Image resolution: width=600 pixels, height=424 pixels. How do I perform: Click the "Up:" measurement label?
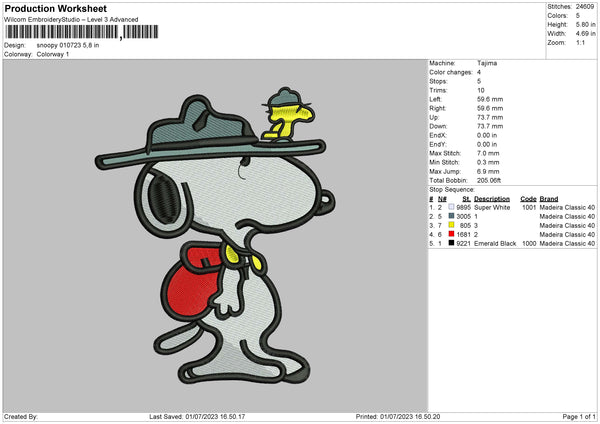[x=434, y=117]
